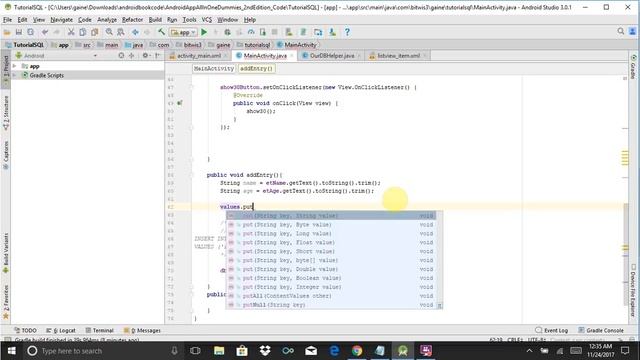Click the Make Project hammer icon
Viewport: 640px width, 360px height.
pyautogui.click(x=162, y=32)
